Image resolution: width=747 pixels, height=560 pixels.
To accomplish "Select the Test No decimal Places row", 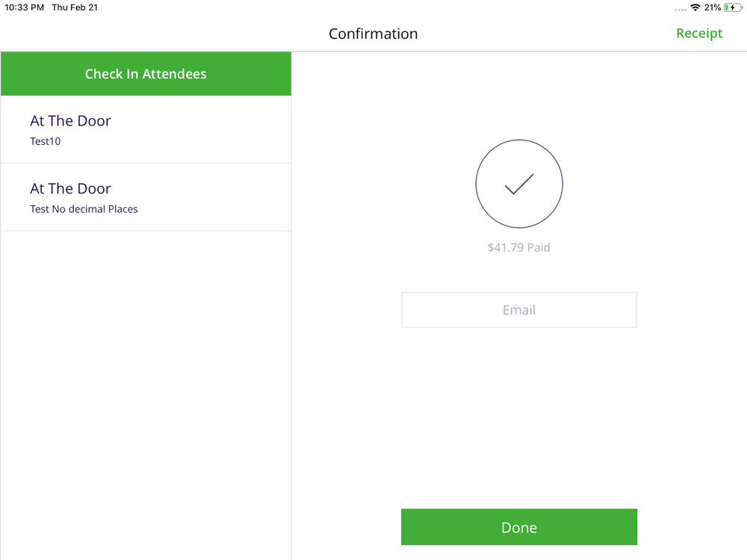I will coord(146,197).
